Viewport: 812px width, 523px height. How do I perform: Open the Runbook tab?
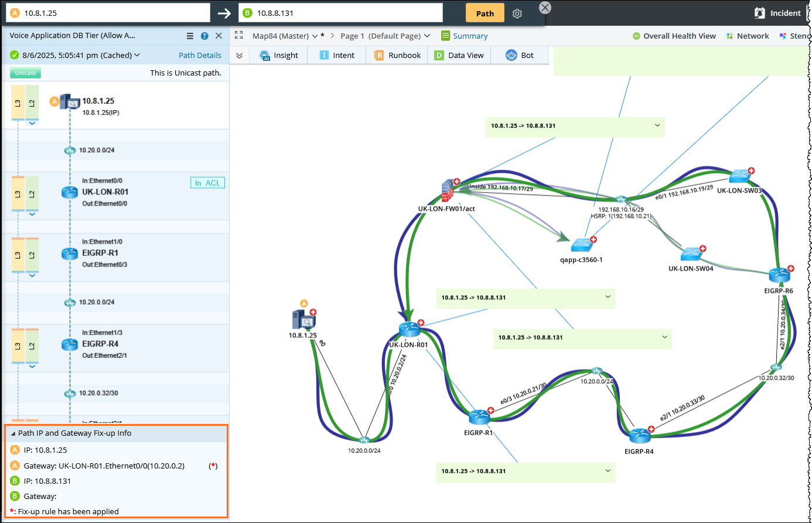397,55
